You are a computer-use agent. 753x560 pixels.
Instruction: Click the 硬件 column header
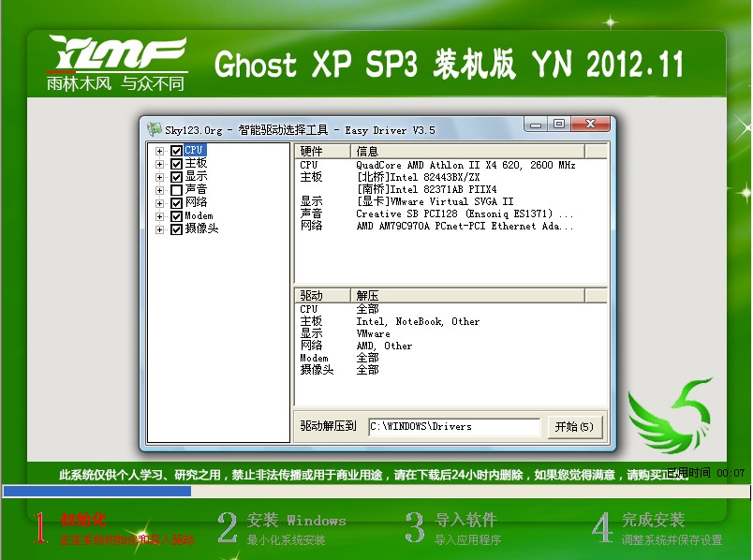[x=323, y=152]
